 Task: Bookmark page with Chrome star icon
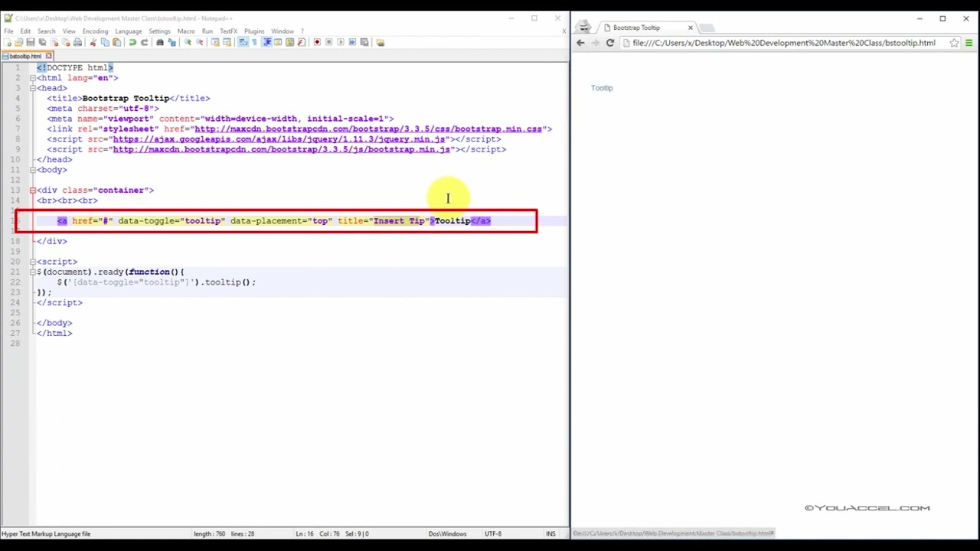tap(954, 43)
